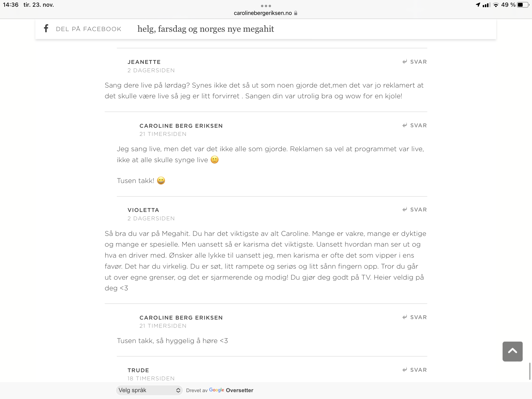The image size is (532, 399).
Task: Open the Velg språk language dropdown
Action: point(149,390)
